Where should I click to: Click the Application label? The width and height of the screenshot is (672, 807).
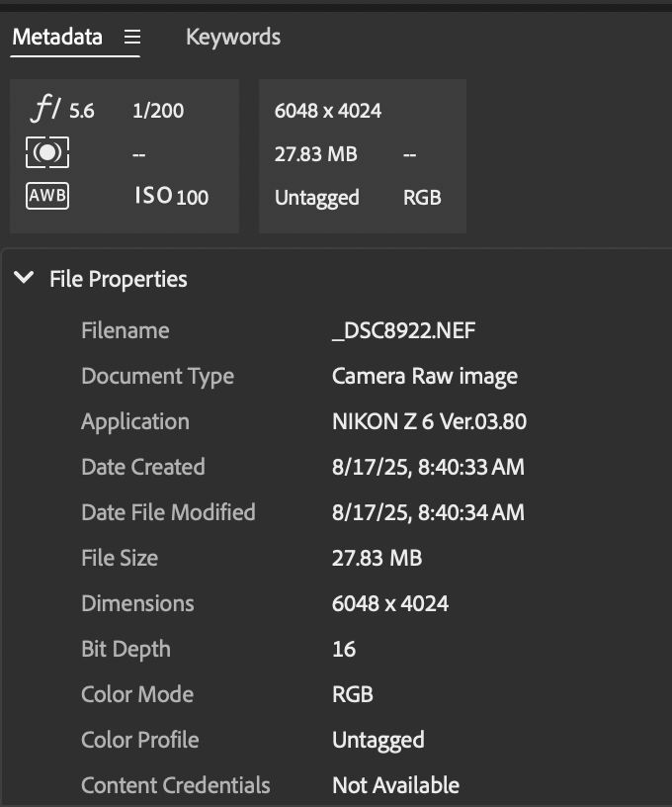135,422
